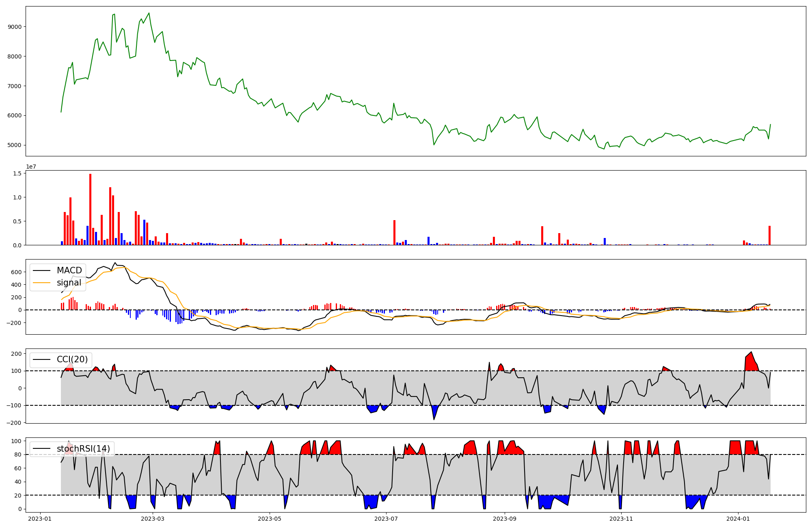Click the MACD legend label

click(69, 270)
